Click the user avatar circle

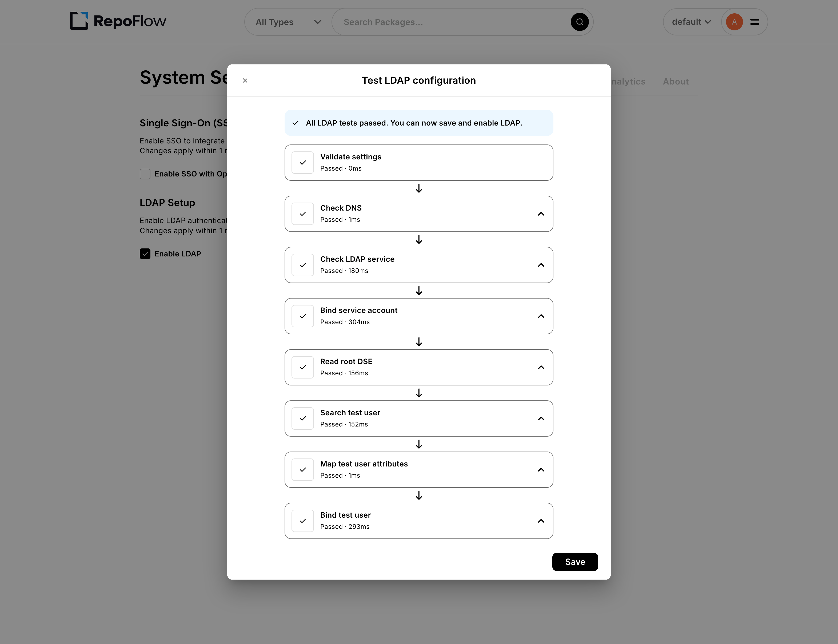click(x=734, y=22)
